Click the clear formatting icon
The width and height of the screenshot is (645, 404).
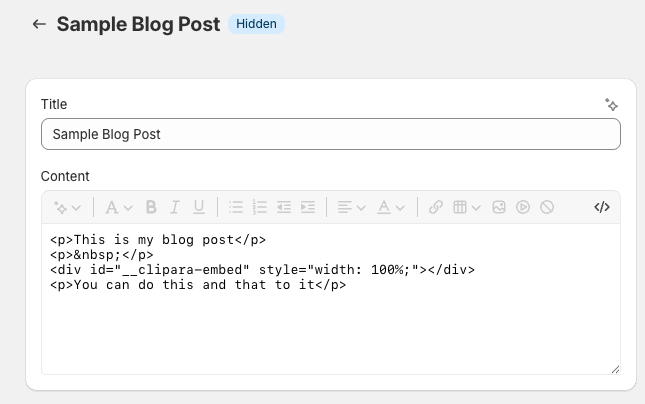(547, 207)
